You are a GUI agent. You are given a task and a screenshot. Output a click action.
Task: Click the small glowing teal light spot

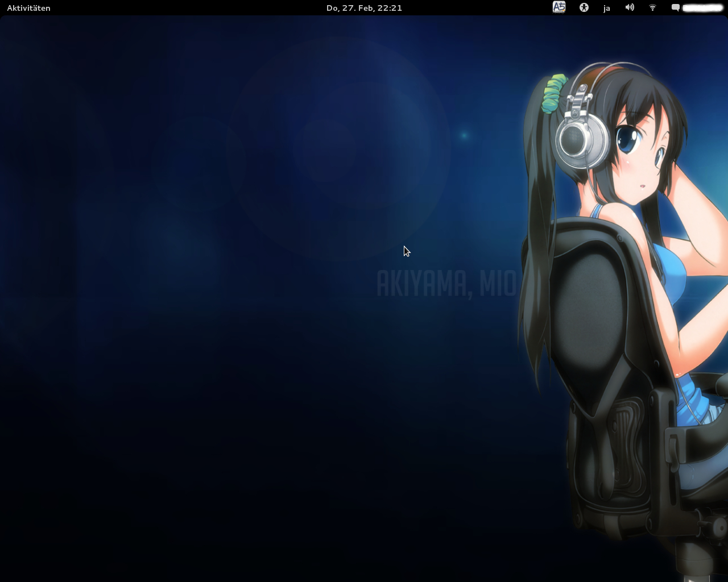tap(464, 135)
